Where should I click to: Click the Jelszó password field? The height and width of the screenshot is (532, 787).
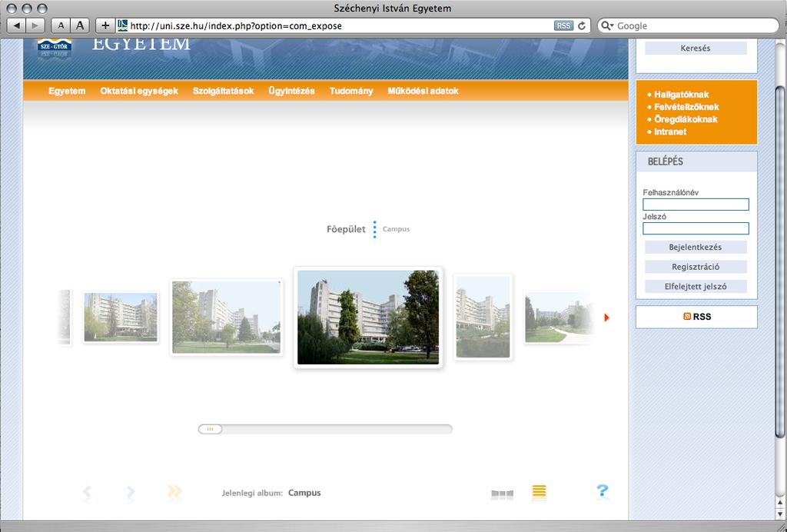click(696, 228)
